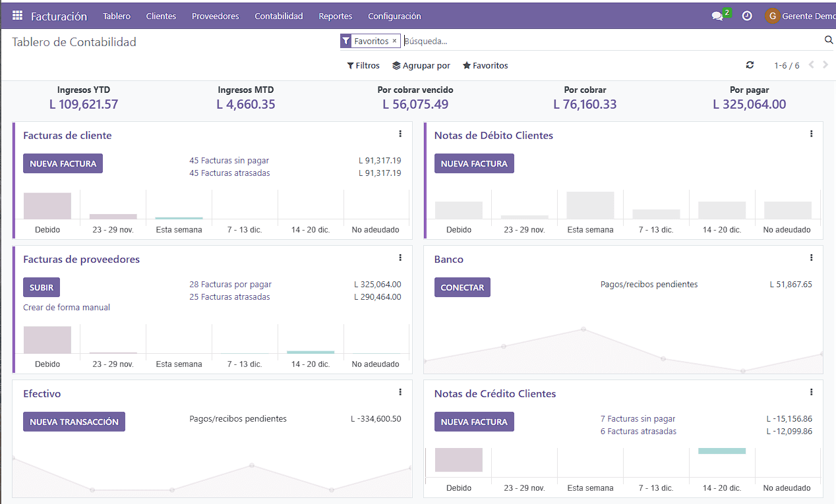Screen dimensions: 836x504
Task: Open the three-dot menu on Facturas de proveedores
Action: 400,258
